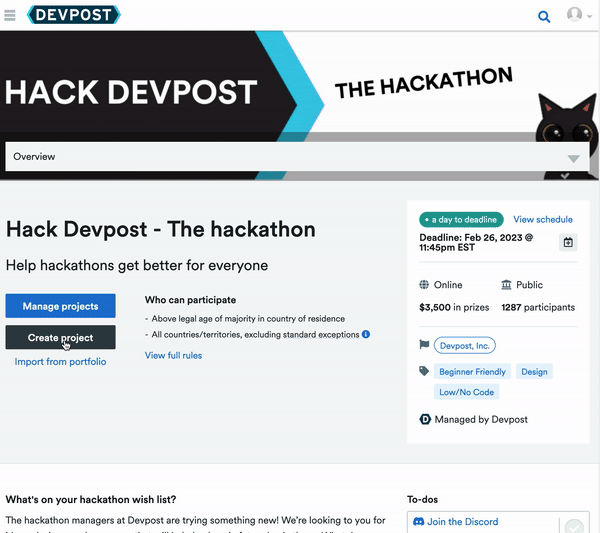Click the standard exceptions text
Image resolution: width=600 pixels, height=533 pixels.
tap(321, 335)
